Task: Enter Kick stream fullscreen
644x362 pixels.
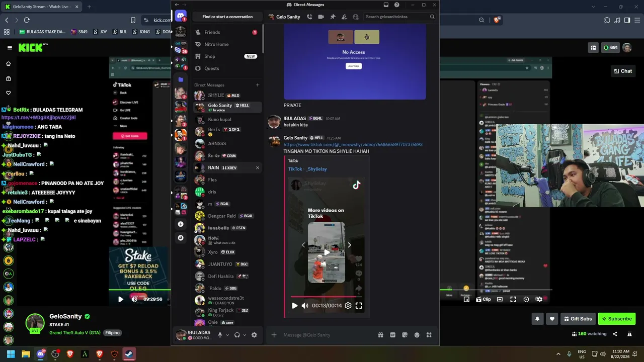Action: [x=513, y=299]
